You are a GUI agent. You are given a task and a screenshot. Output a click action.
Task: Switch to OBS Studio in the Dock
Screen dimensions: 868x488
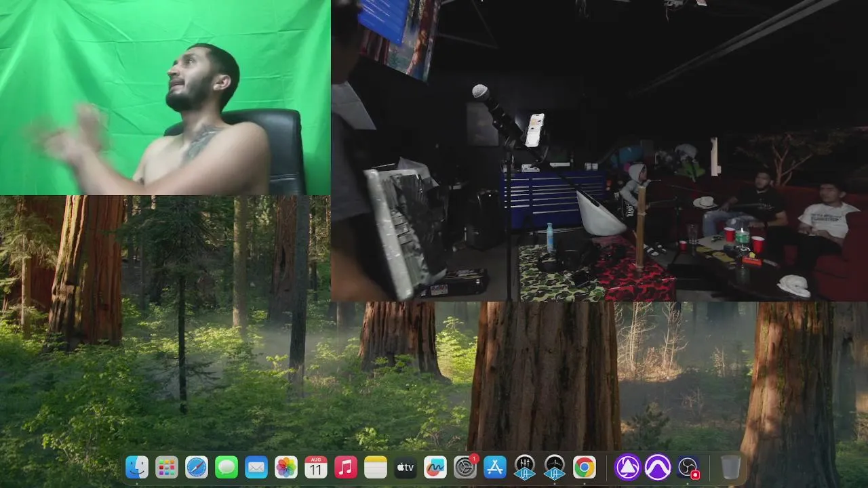click(x=688, y=467)
